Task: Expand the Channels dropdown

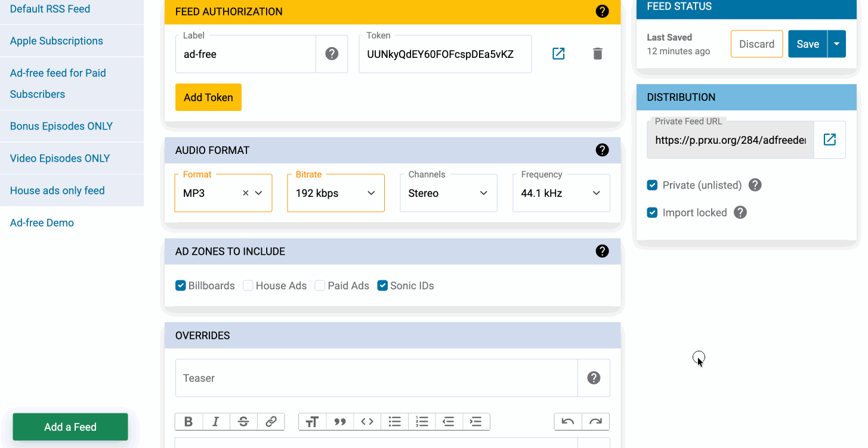Action: click(x=448, y=193)
